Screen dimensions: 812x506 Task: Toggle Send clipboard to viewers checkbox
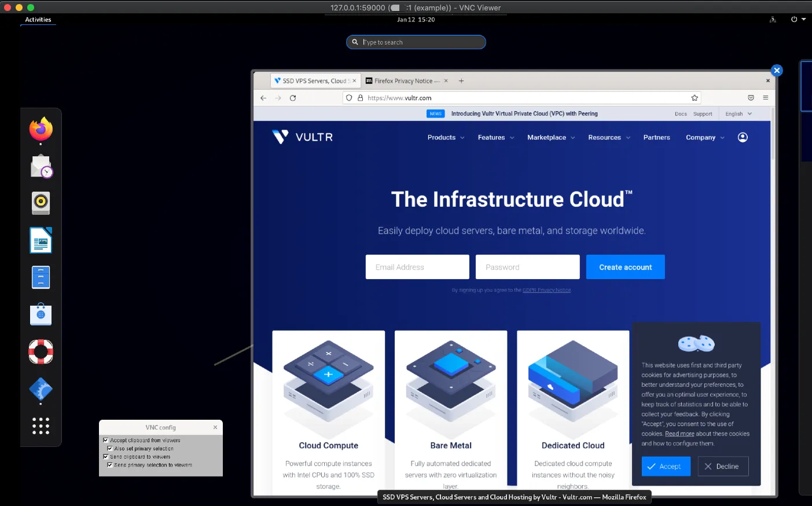(106, 456)
